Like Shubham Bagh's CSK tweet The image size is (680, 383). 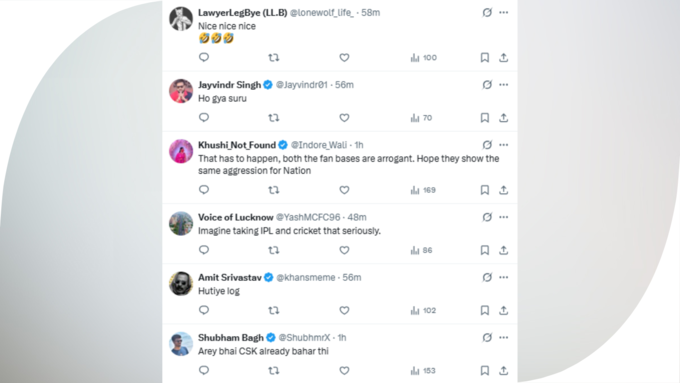[x=344, y=371]
